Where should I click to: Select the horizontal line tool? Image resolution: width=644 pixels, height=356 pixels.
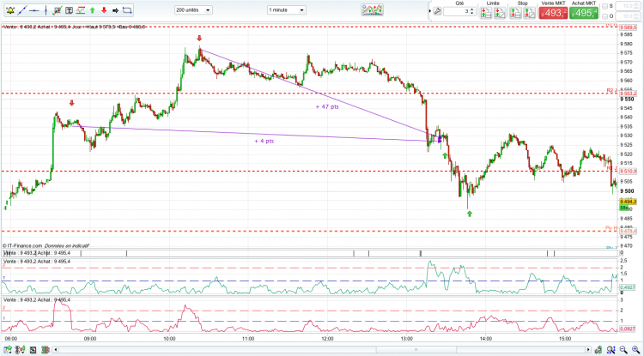pos(33,10)
